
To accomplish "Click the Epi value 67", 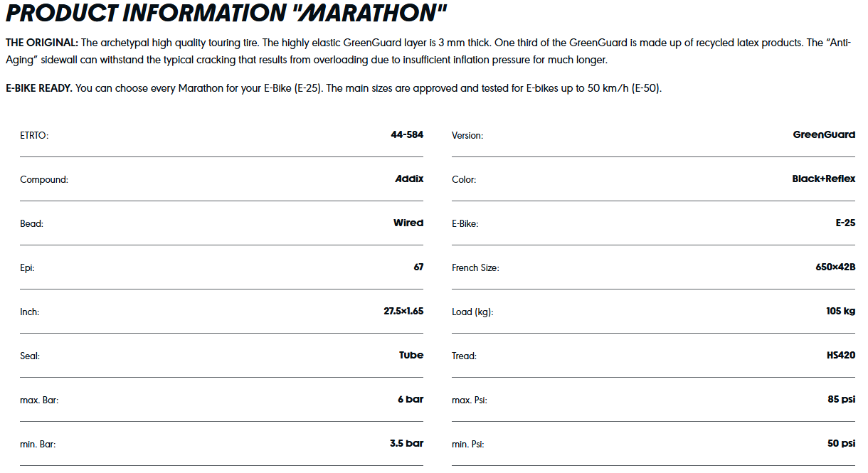I will (418, 267).
